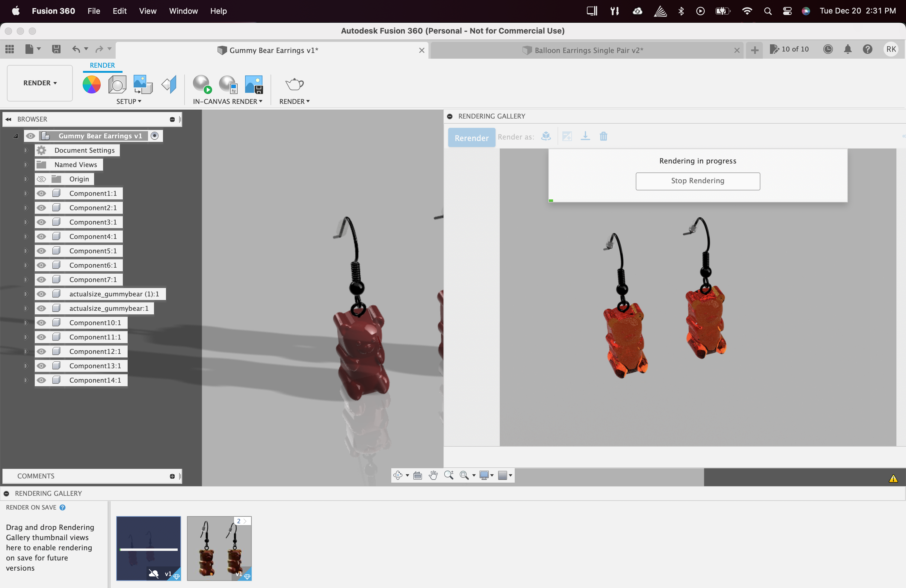This screenshot has width=906, height=588.
Task: Click the Decal tool icon
Action: click(x=143, y=84)
